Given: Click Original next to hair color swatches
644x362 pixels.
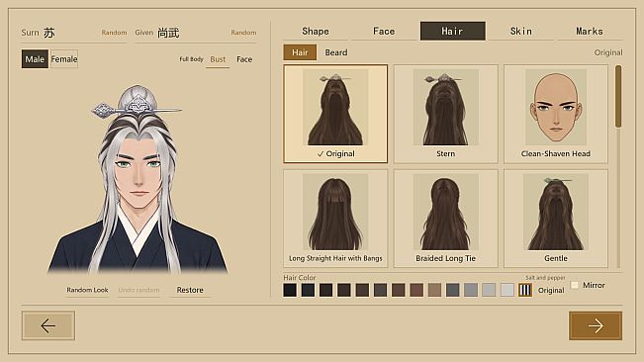Looking at the screenshot, I should coord(551,290).
